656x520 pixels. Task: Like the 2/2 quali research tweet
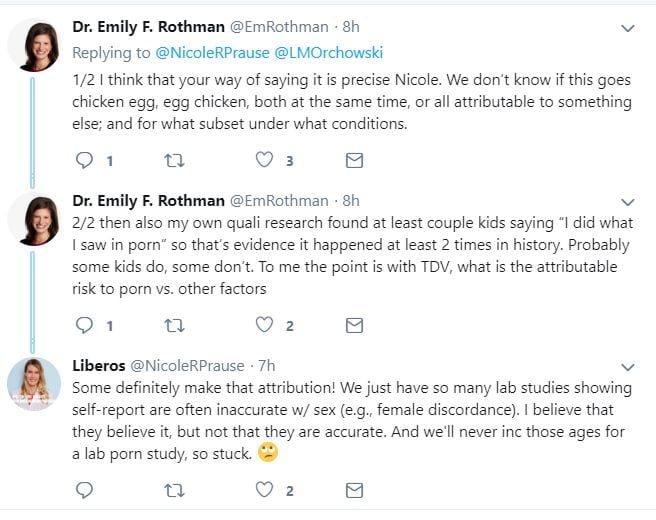pos(264,325)
